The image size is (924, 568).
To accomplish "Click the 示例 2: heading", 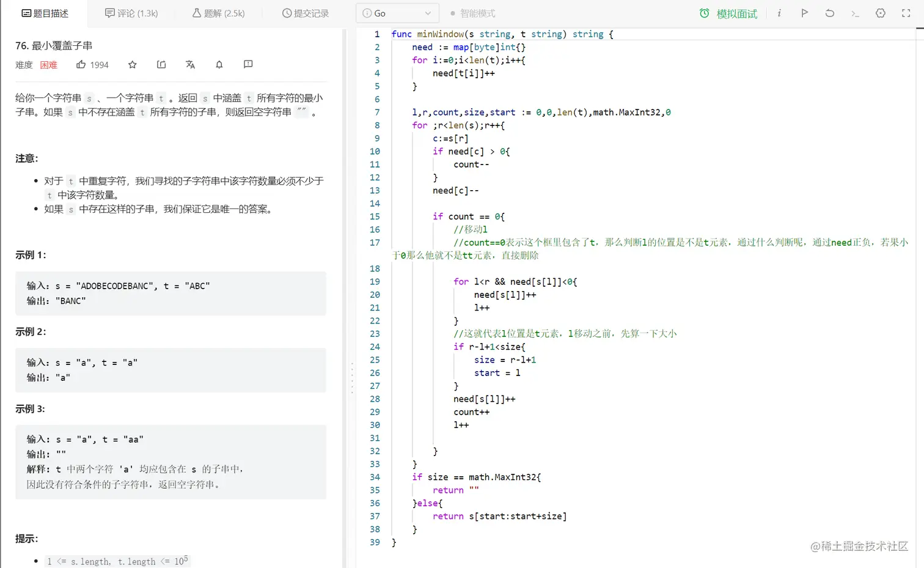I will [31, 332].
